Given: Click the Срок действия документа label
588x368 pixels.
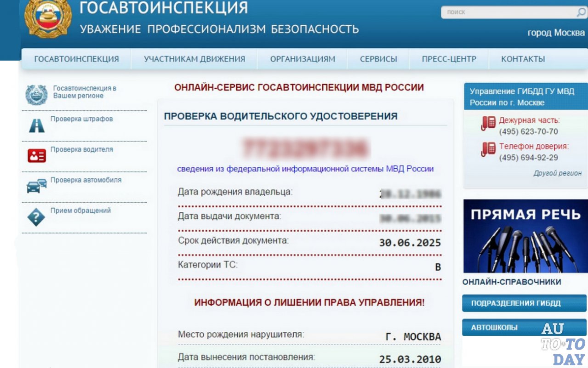Looking at the screenshot, I should coord(233,240).
